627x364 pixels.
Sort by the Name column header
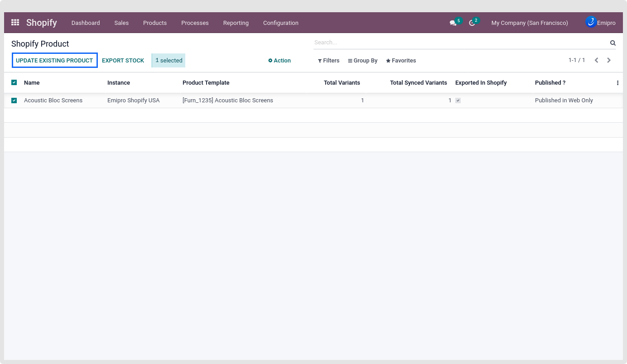[x=32, y=83]
